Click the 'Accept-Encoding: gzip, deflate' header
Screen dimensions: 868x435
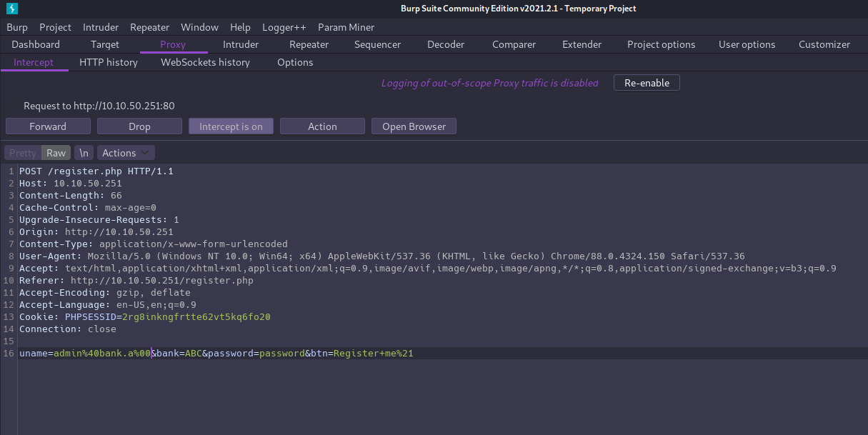click(x=105, y=293)
